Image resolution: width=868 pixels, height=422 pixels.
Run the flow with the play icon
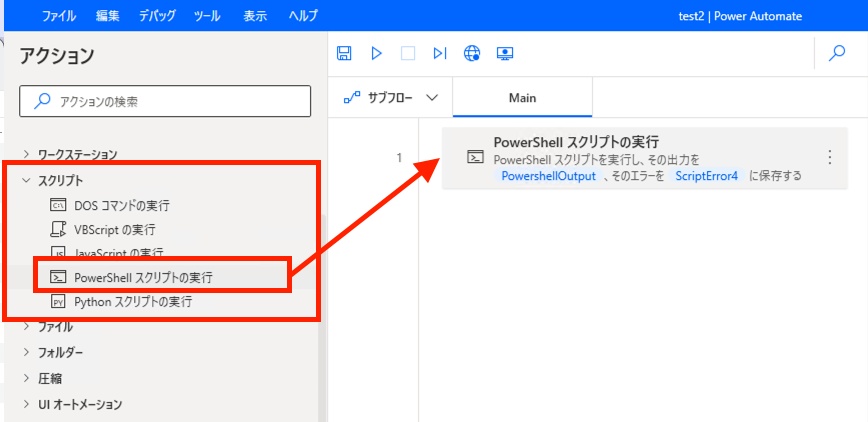tap(376, 53)
